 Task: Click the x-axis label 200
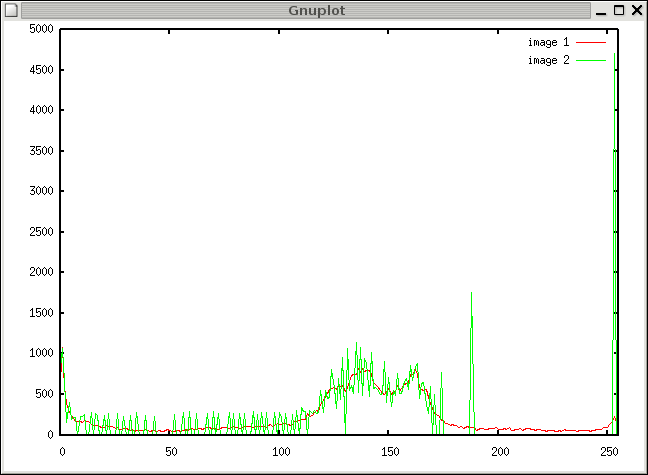click(500, 452)
